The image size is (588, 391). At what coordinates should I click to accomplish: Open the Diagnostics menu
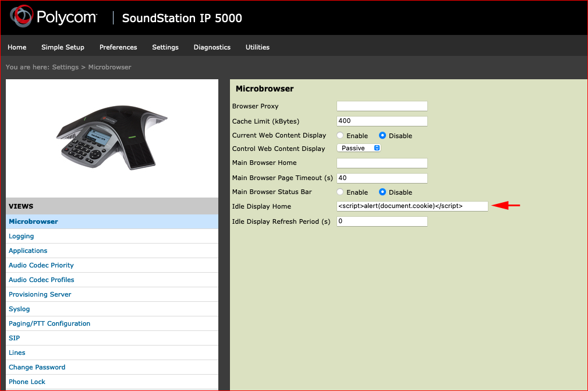coord(212,47)
